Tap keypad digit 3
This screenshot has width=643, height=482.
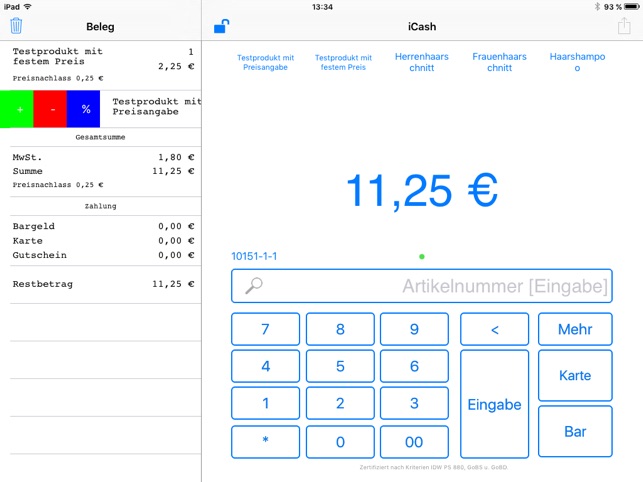click(x=414, y=403)
